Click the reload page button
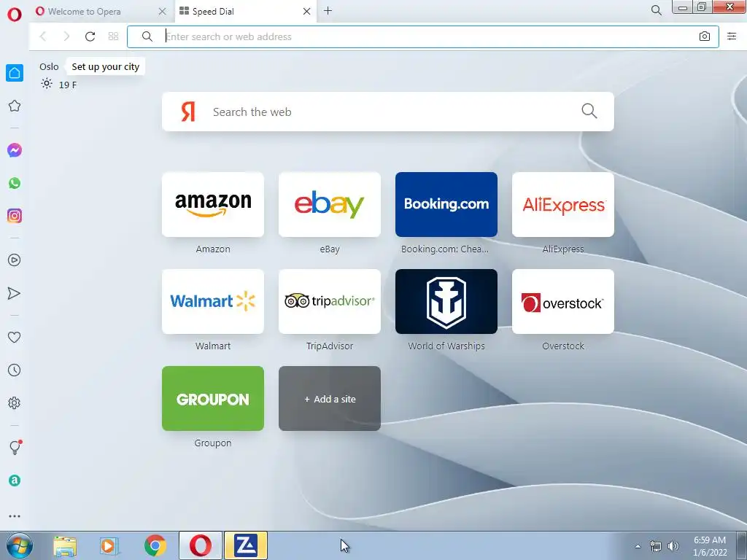Viewport: 747px width, 560px height. tap(90, 36)
